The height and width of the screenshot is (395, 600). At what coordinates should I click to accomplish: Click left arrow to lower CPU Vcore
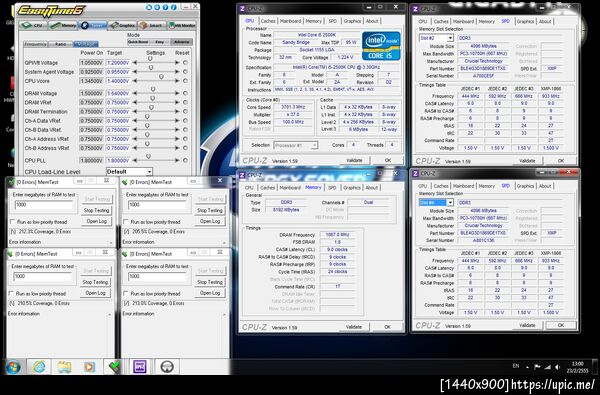tap(135, 81)
